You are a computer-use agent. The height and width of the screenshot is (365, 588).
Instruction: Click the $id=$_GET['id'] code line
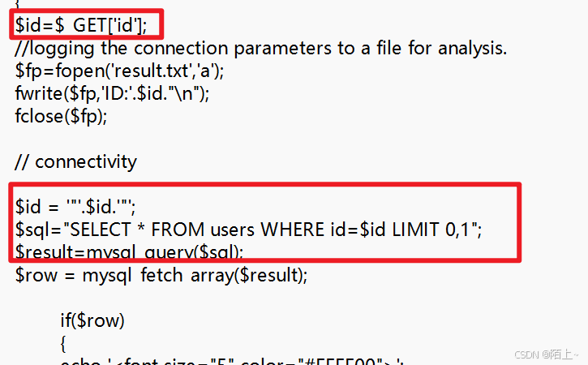click(x=81, y=25)
